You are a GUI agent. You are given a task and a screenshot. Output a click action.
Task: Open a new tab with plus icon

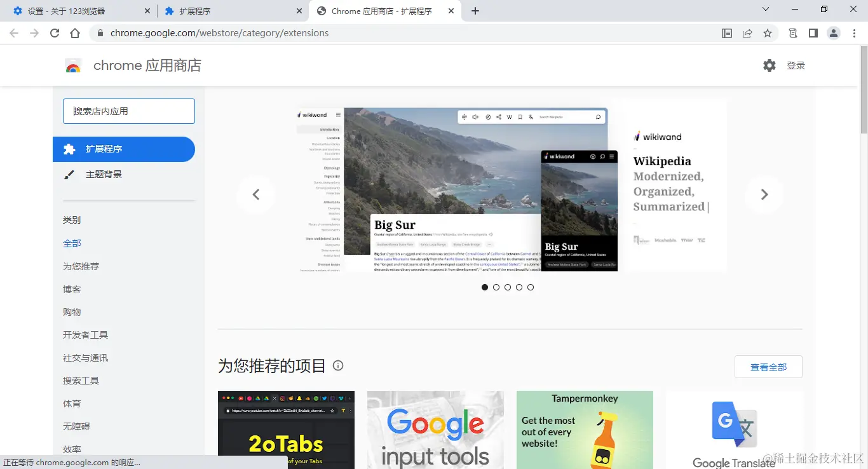tap(475, 11)
